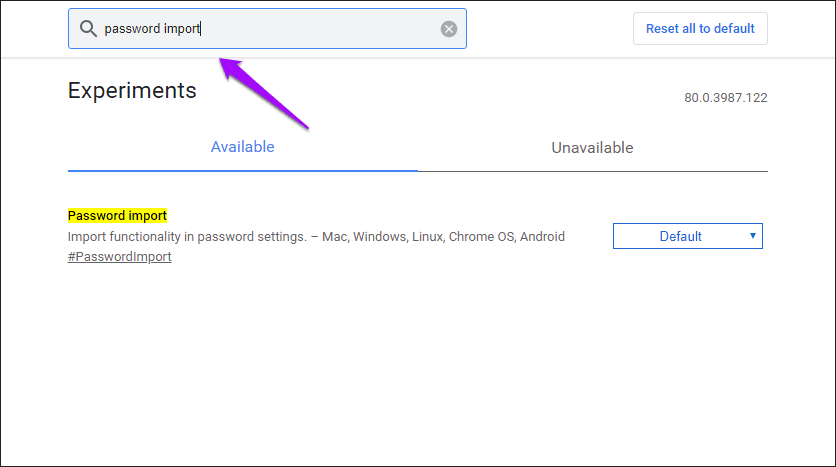Click the word "password" in search box
The width and height of the screenshot is (836, 467).
click(x=132, y=29)
